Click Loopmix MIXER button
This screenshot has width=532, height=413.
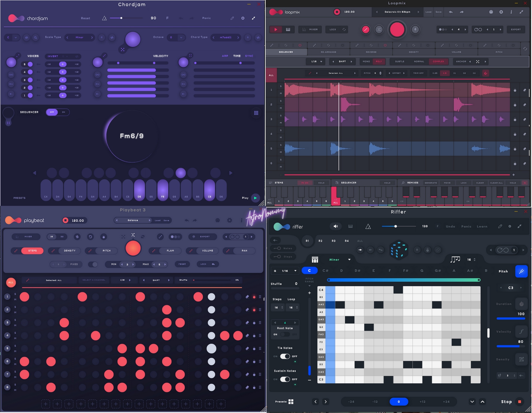pos(310,29)
